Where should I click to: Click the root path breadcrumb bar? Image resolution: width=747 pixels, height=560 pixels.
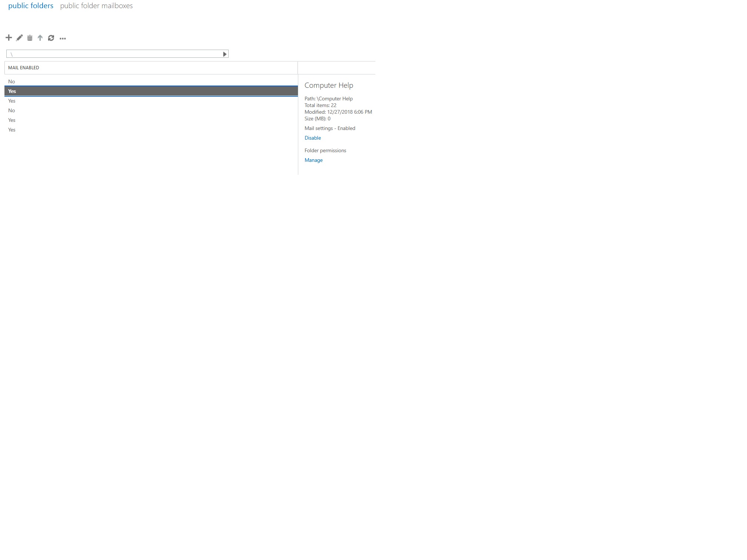111,54
